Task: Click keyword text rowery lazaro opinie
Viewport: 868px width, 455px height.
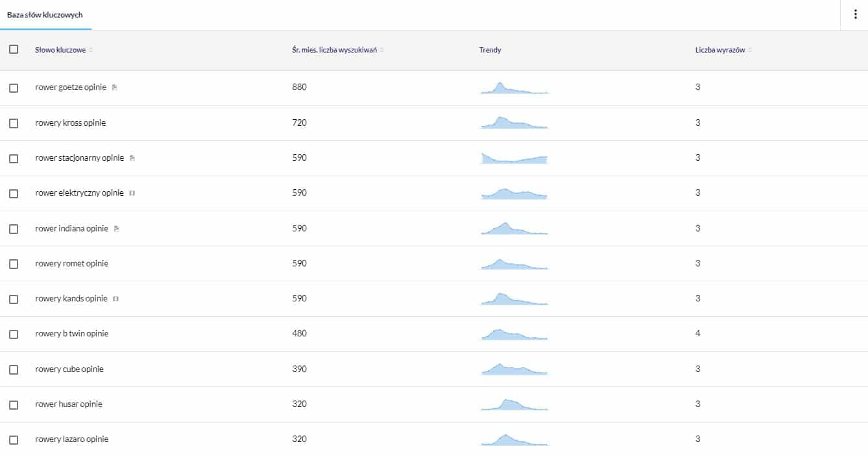Action: [71, 439]
